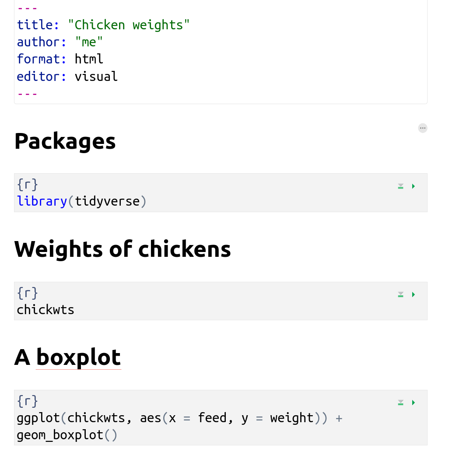Viewport: 463px width, 476px height.
Task: Click the ggplot(chickwts, aes(...)) code line
Action: pos(179,418)
